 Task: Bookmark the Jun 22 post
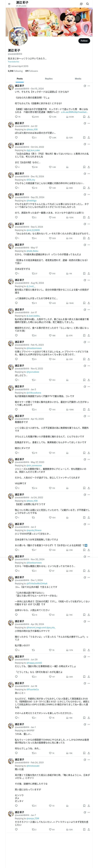click(x=84, y=137)
